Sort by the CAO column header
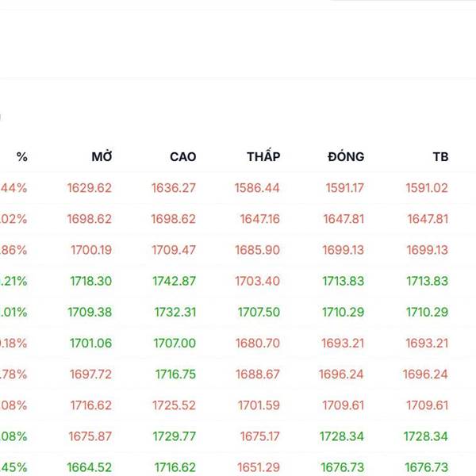The image size is (476, 476). pos(182,157)
